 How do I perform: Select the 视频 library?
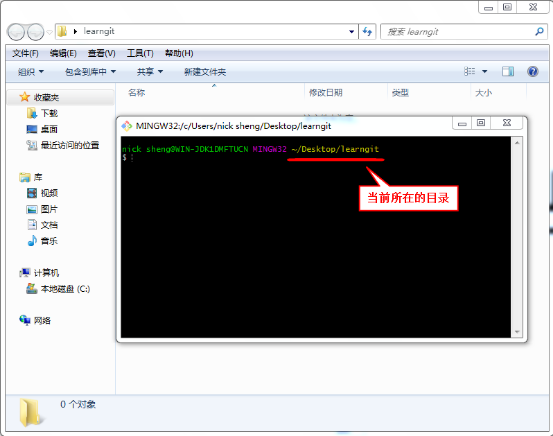(x=49, y=193)
